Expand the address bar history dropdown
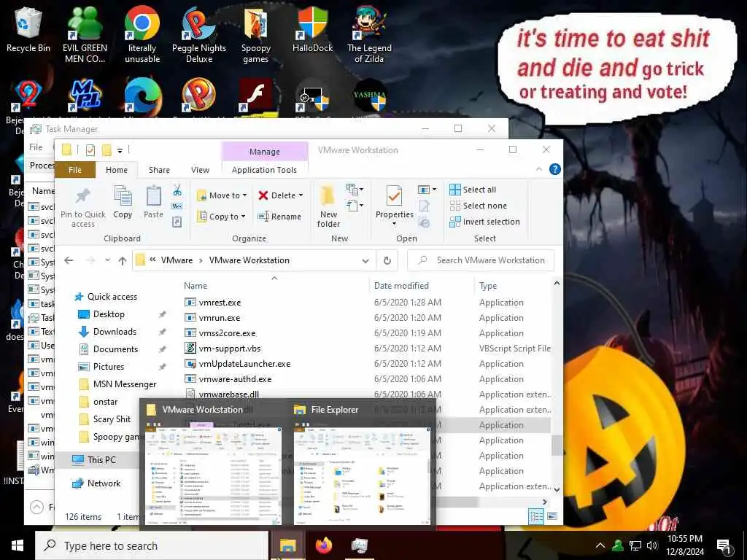The width and height of the screenshot is (747, 560). click(365, 260)
